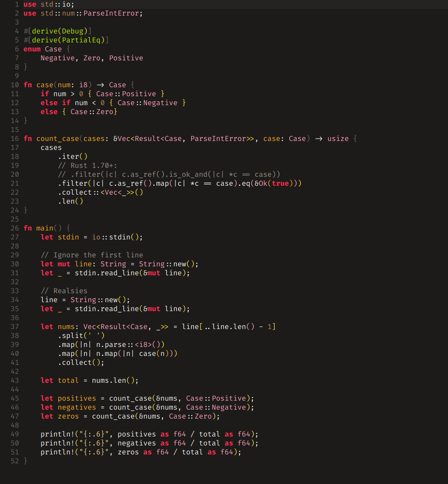Click the 'i8' parameter type on line 10
448x484 pixels.
click(83, 85)
